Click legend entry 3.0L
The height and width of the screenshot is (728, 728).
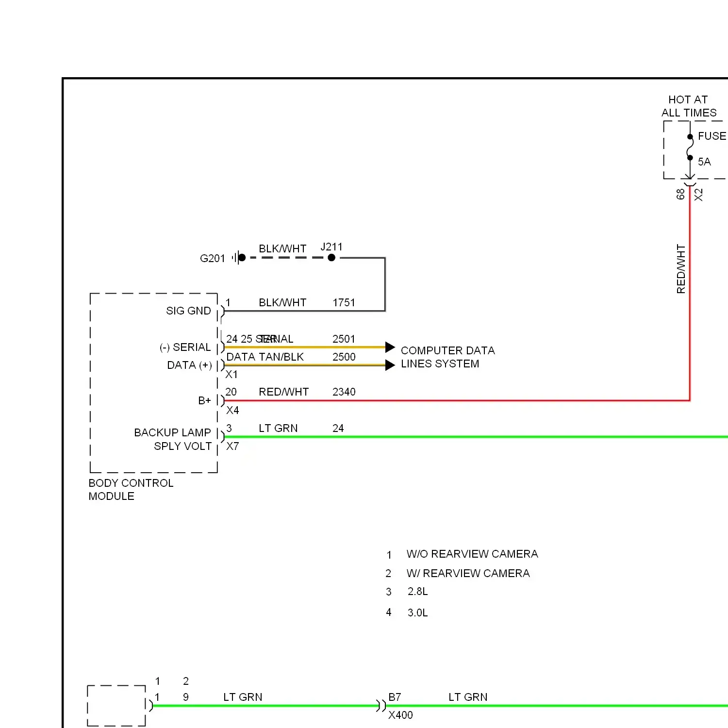tap(418, 613)
